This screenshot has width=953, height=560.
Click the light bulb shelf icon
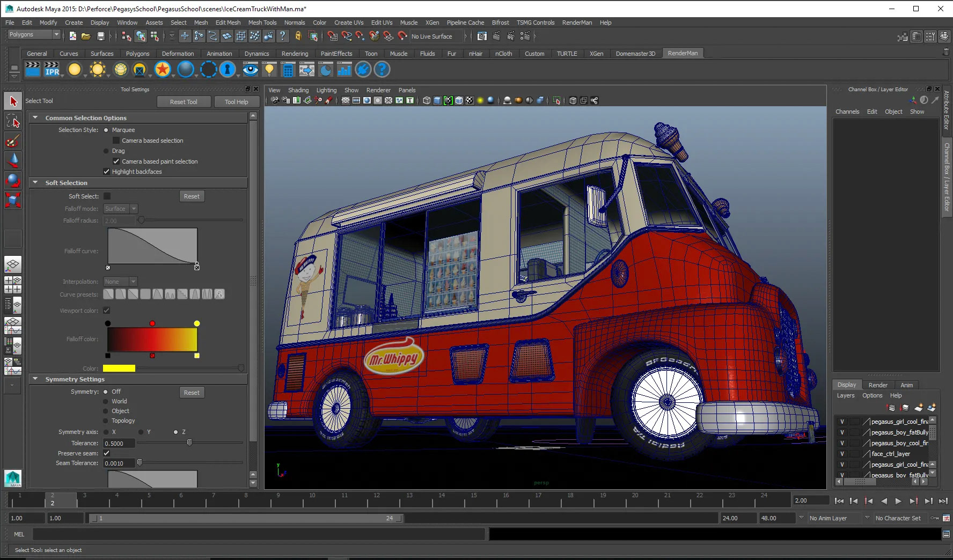click(x=269, y=70)
